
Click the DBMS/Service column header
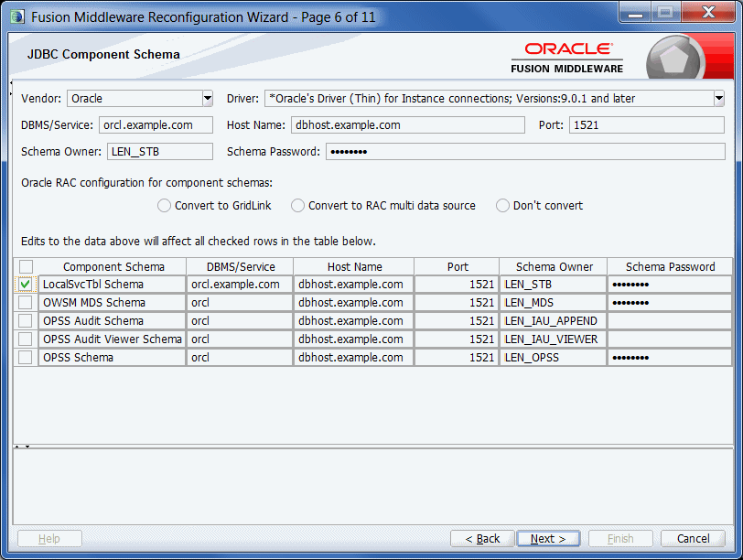(241, 267)
